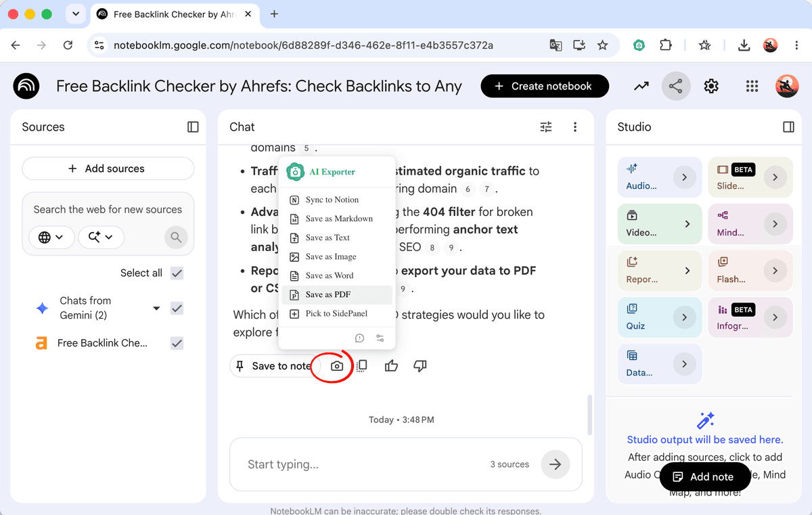The width and height of the screenshot is (812, 515).
Task: Open the Chrome extensions puzzle icon
Action: [666, 45]
